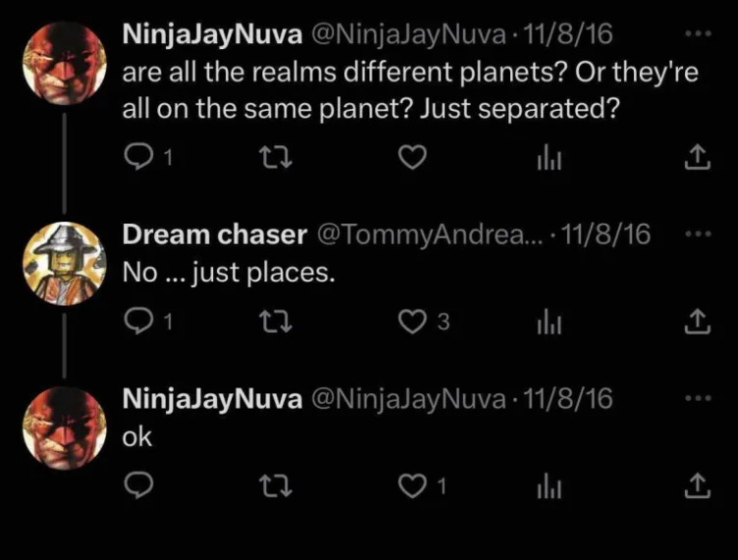
Task: Open Dream chaser's profile via display name
Action: pos(212,235)
